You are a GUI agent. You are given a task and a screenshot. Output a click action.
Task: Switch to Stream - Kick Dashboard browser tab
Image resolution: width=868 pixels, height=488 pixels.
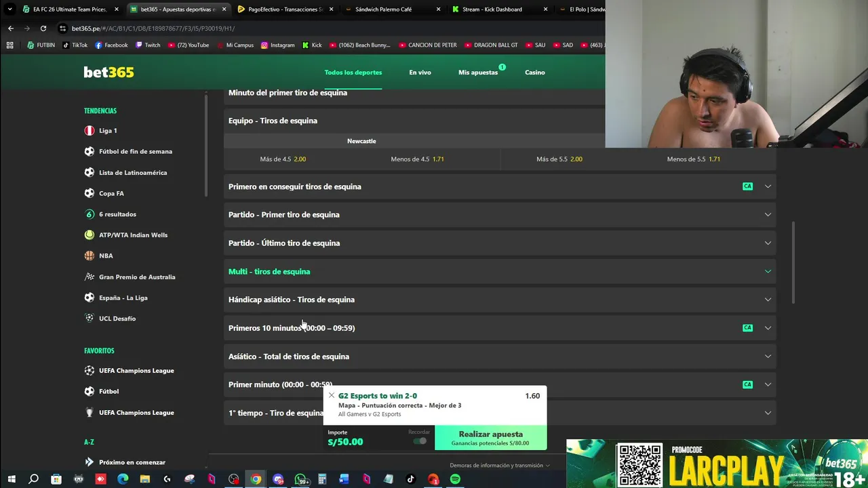coord(499,9)
